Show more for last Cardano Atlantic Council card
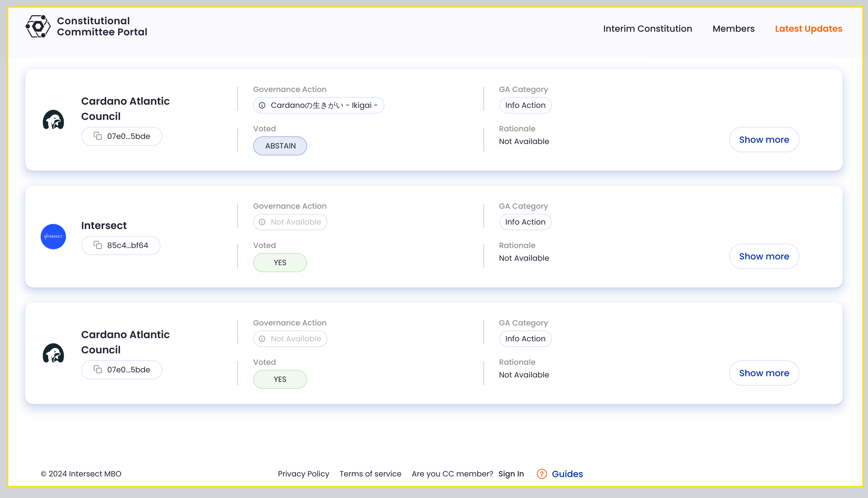The height and width of the screenshot is (498, 868). click(764, 373)
